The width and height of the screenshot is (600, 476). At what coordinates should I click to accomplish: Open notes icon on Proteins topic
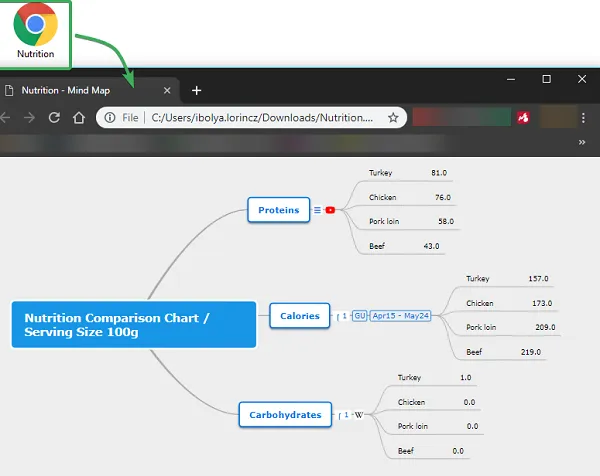click(317, 210)
